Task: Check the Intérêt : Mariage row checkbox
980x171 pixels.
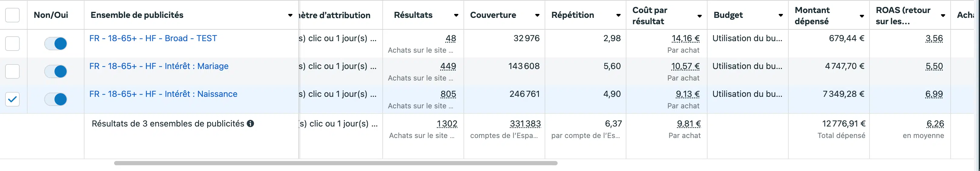Action: coord(12,71)
